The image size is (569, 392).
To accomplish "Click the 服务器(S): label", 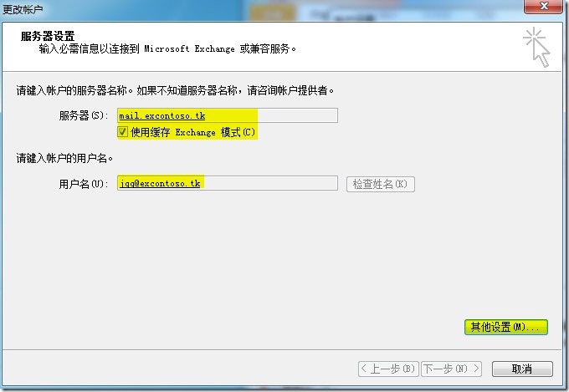I will (x=83, y=116).
